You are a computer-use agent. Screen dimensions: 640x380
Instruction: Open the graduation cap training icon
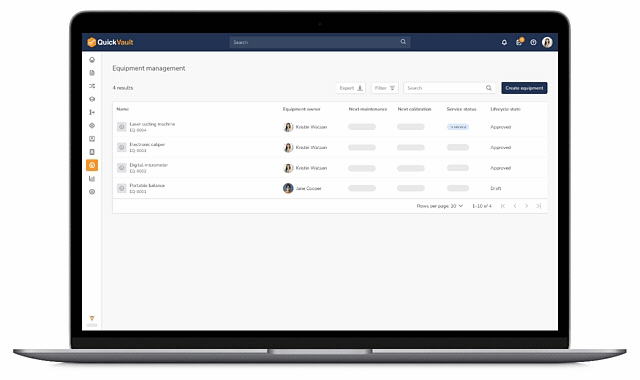tap(92, 99)
